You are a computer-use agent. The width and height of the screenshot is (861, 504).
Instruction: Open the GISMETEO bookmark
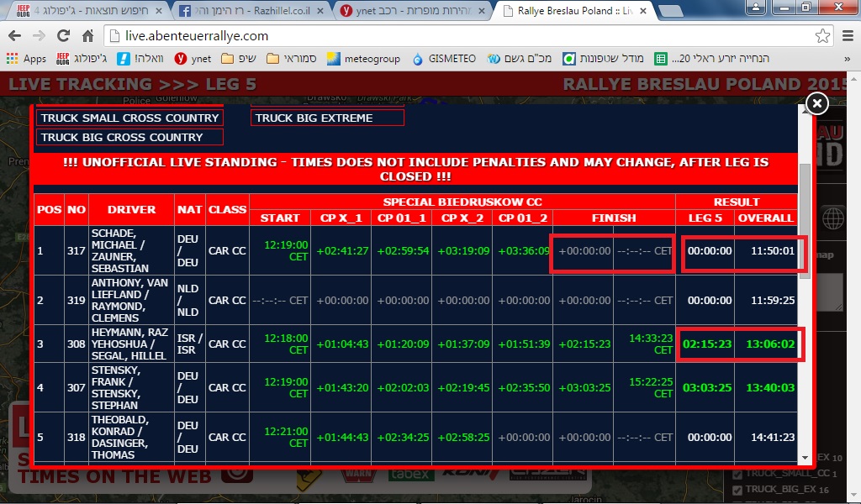[444, 59]
